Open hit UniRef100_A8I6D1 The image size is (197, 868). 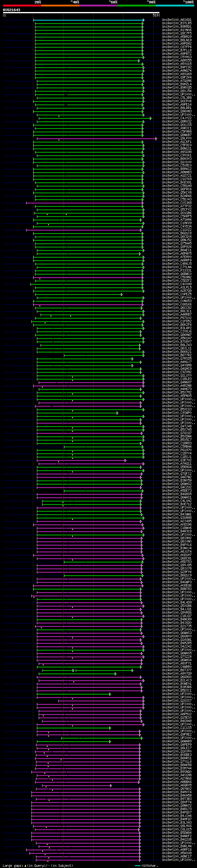coord(176,20)
